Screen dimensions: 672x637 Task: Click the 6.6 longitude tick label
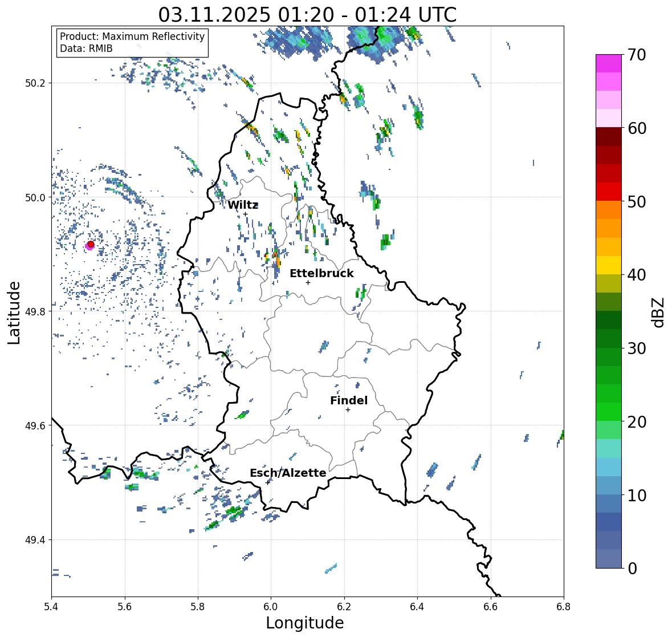pyautogui.click(x=491, y=607)
